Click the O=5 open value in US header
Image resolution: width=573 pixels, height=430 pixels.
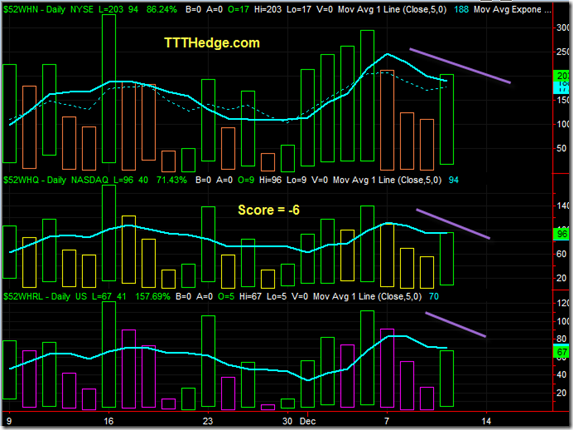[x=226, y=296]
